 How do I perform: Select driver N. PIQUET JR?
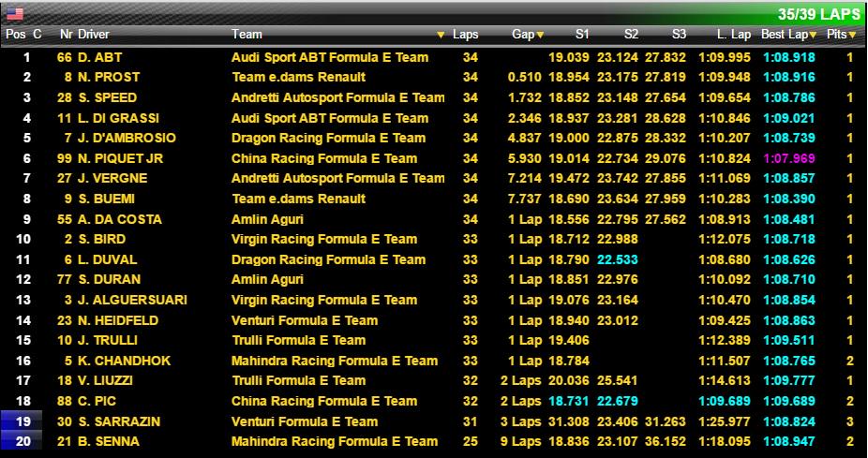tap(121, 158)
